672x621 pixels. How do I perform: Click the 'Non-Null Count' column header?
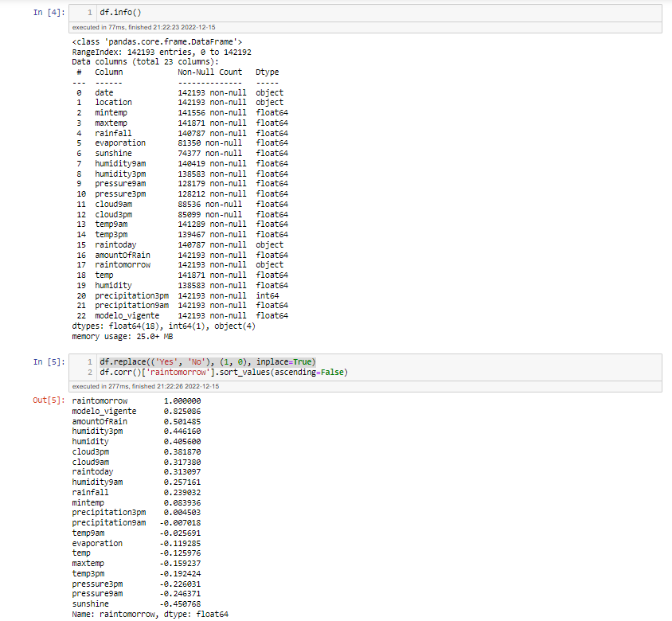[x=210, y=72]
